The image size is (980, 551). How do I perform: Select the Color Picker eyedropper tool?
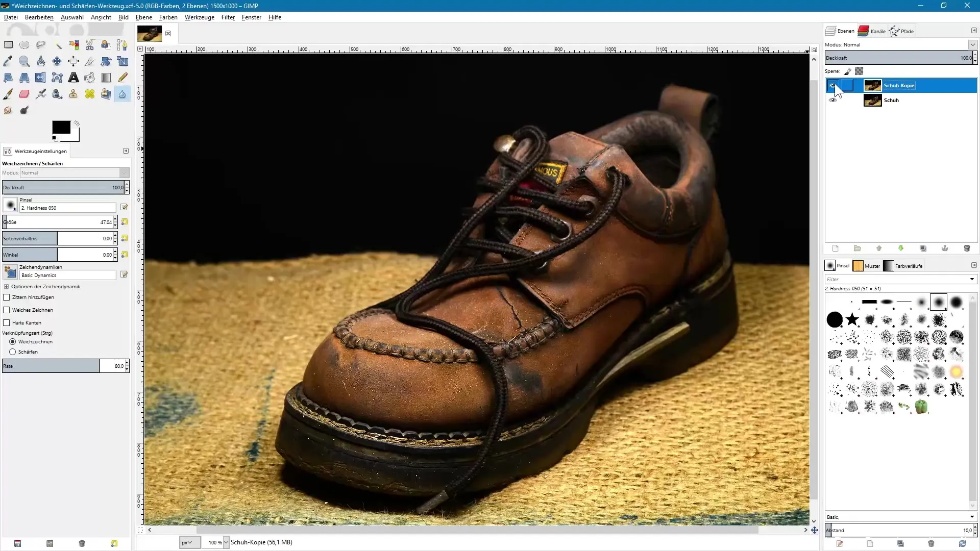(x=8, y=61)
